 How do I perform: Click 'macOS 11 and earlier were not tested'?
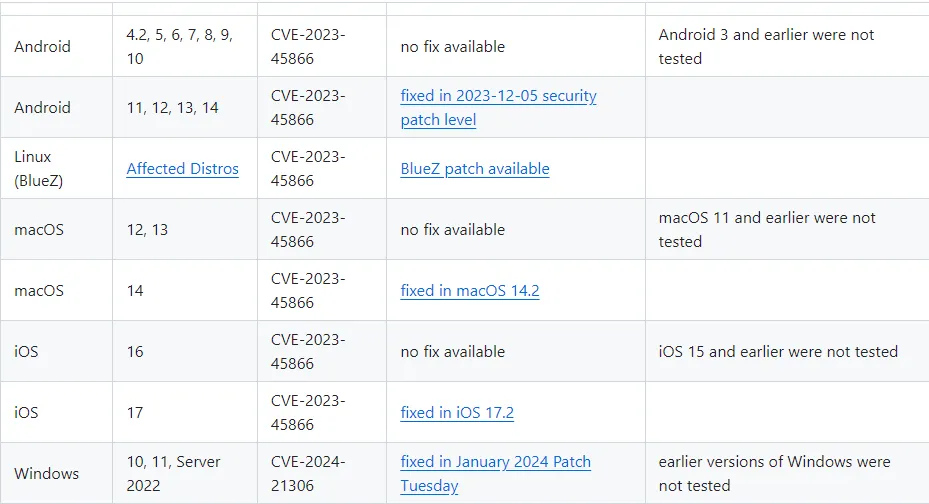point(767,229)
